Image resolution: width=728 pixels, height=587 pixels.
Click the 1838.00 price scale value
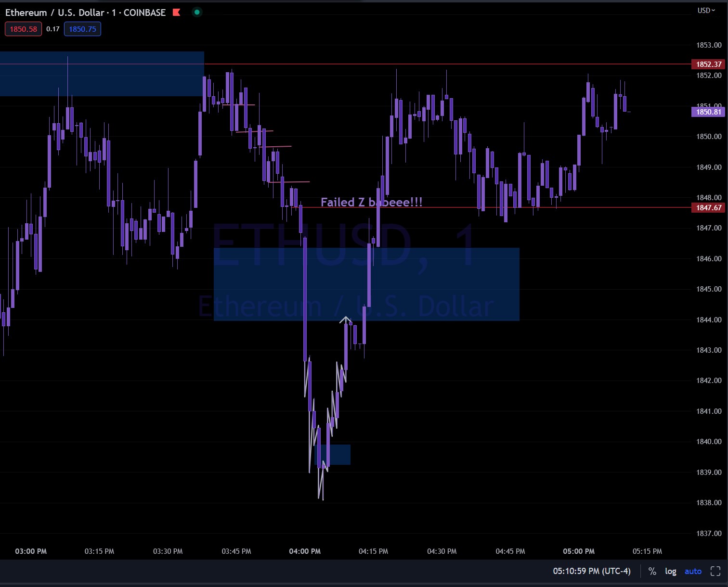(709, 503)
